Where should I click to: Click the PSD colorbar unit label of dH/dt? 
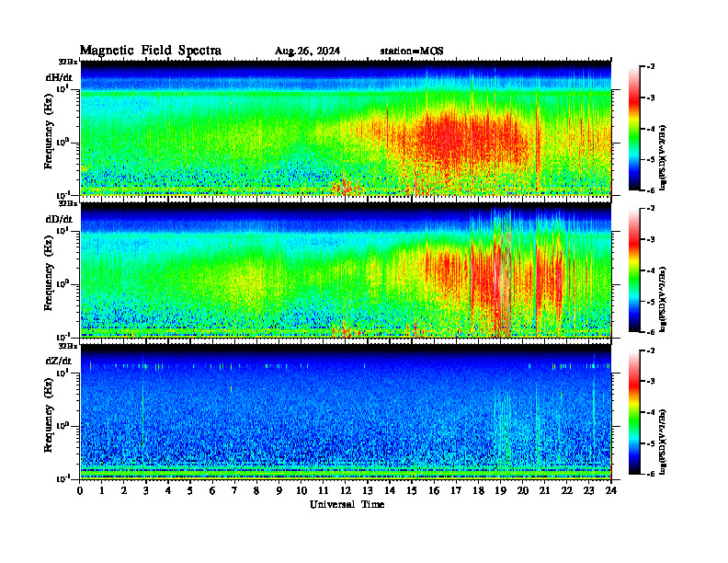coord(663,157)
